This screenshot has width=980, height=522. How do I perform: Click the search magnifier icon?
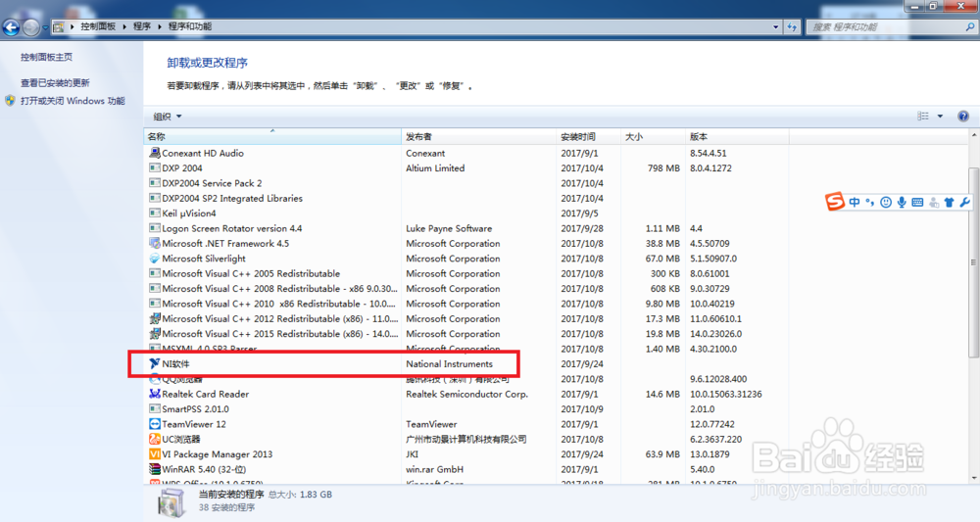(970, 26)
